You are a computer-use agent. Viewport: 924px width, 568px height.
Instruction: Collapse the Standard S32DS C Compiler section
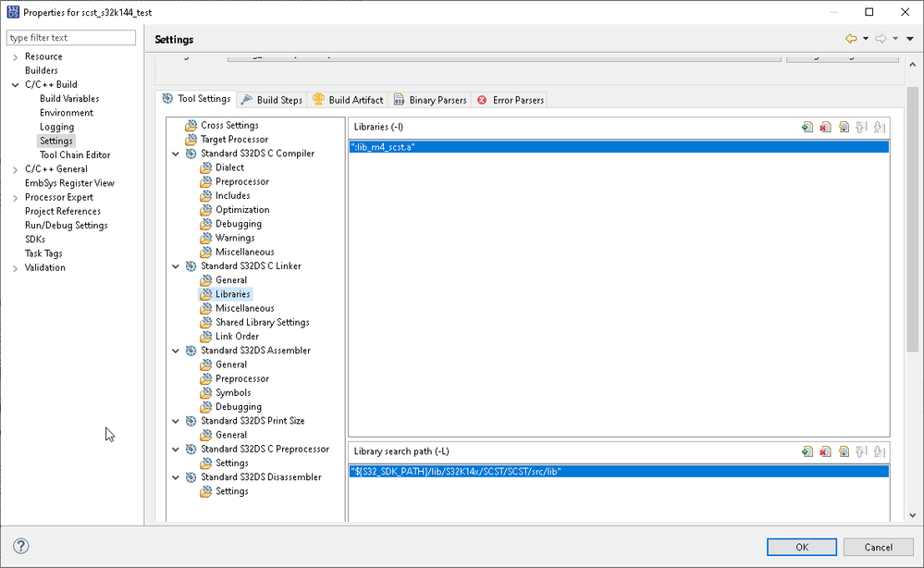[x=176, y=153]
